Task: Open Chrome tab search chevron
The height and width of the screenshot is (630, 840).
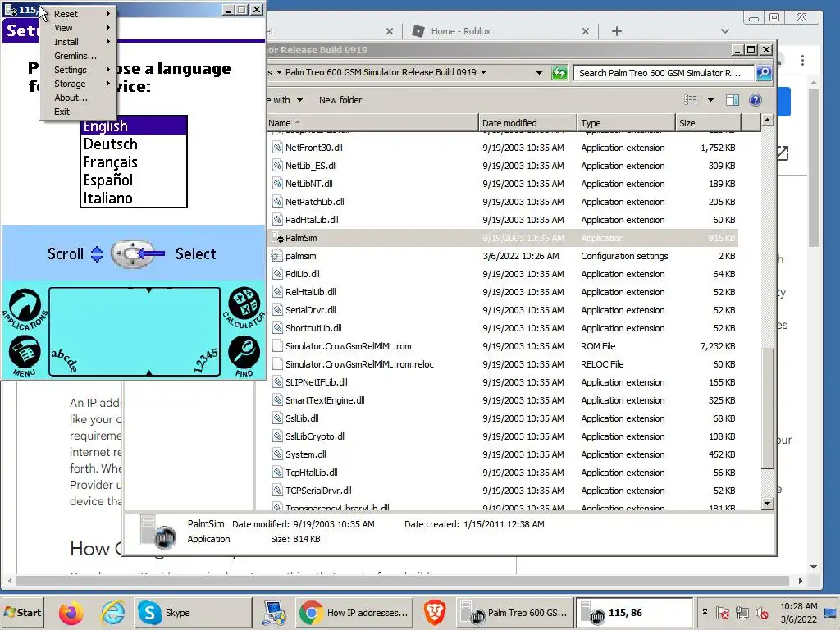Action: click(725, 31)
